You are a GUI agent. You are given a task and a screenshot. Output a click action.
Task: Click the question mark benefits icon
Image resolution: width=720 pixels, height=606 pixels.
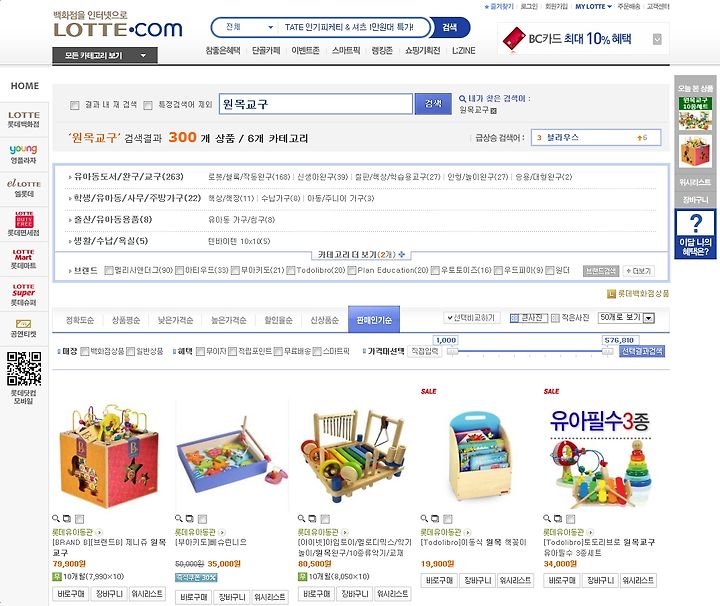[696, 234]
